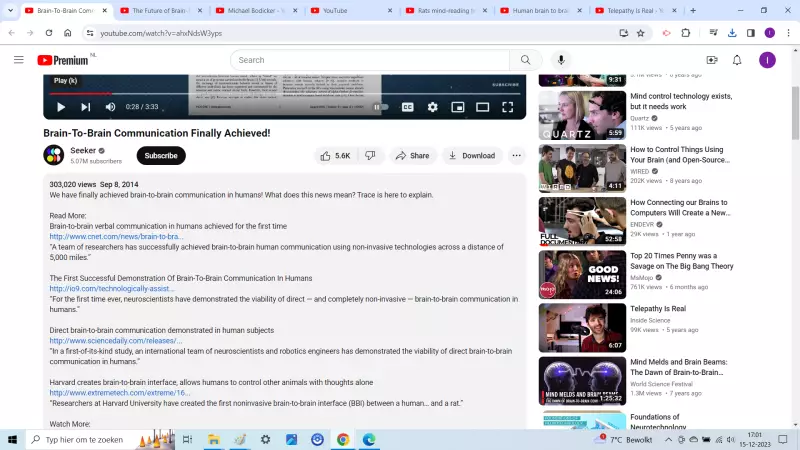This screenshot has width=800, height=450.
Task: Show hidden system tray icons
Action: click(668, 440)
